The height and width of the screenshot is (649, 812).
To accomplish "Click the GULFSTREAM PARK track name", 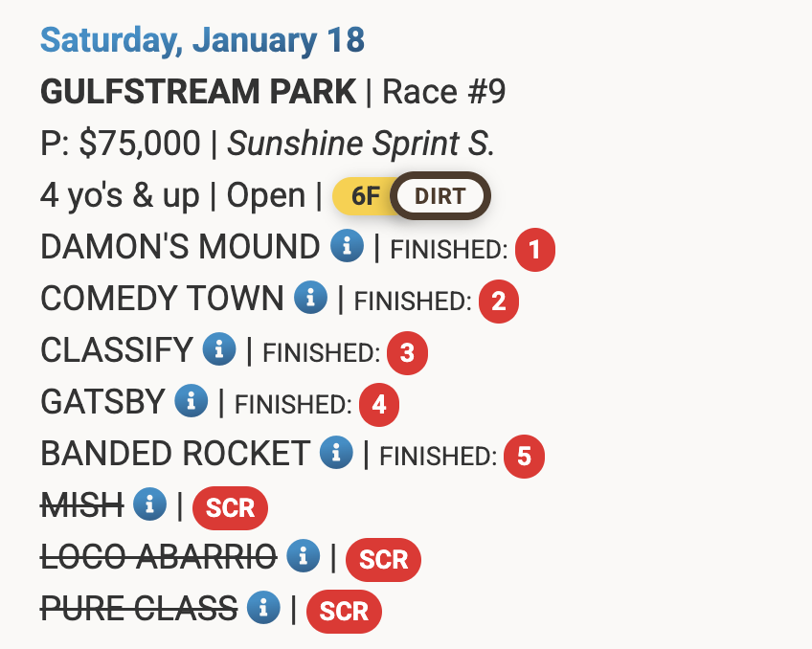I will [197, 92].
